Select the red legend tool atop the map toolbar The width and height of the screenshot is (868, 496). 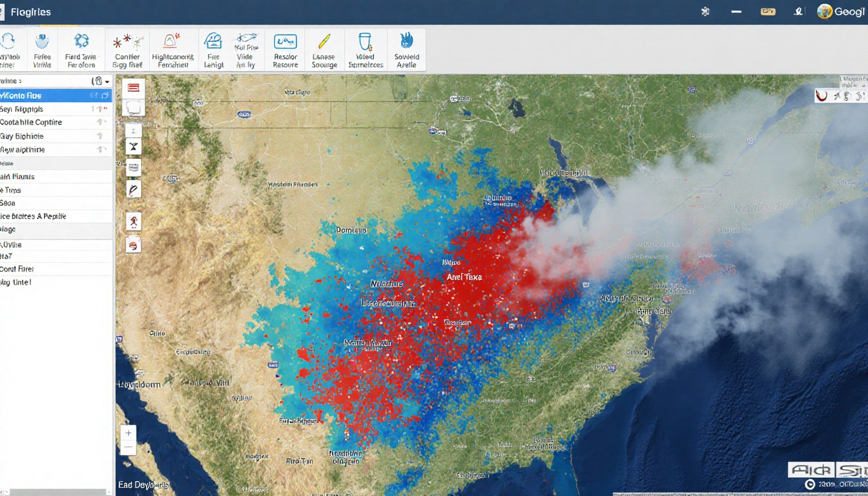pyautogui.click(x=134, y=88)
